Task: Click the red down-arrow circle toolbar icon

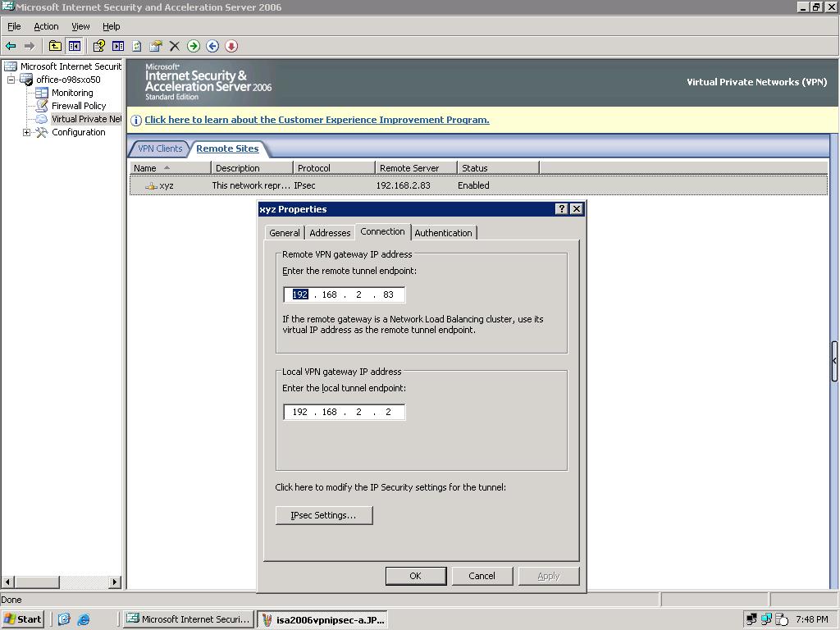Action: pos(231,46)
